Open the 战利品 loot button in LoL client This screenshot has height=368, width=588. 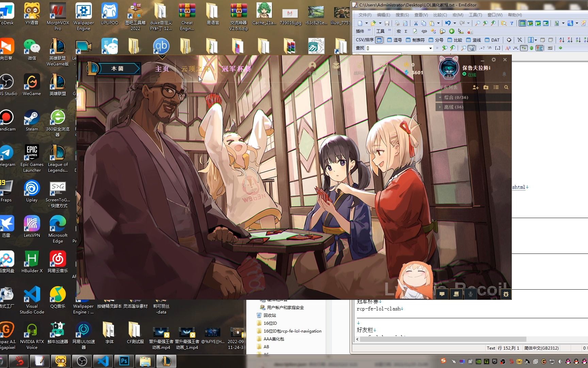tap(359, 68)
